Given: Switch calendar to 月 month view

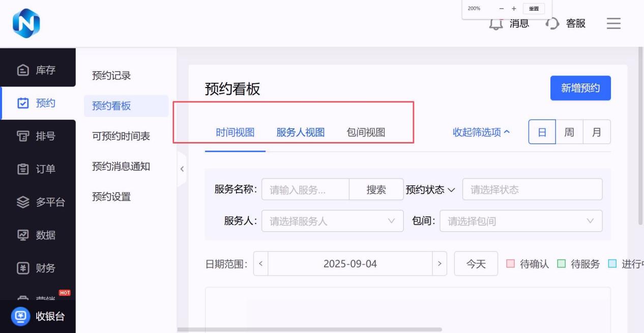Looking at the screenshot, I should (597, 132).
